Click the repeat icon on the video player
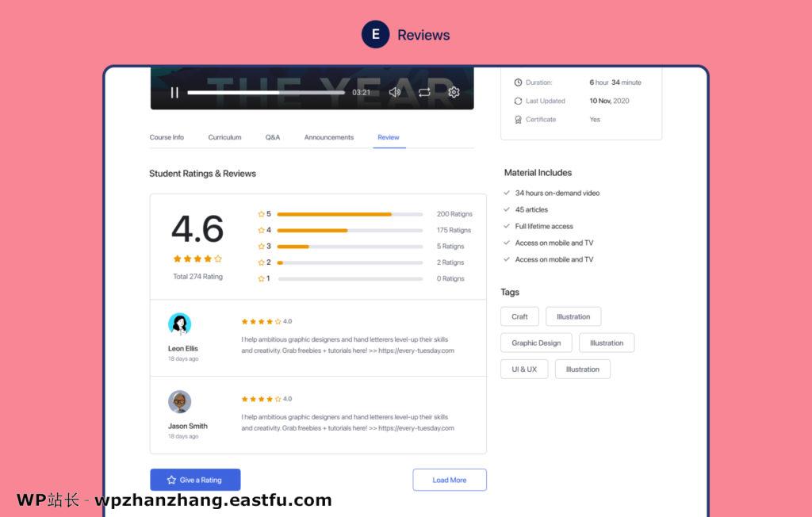This screenshot has height=517, width=812. [x=424, y=92]
